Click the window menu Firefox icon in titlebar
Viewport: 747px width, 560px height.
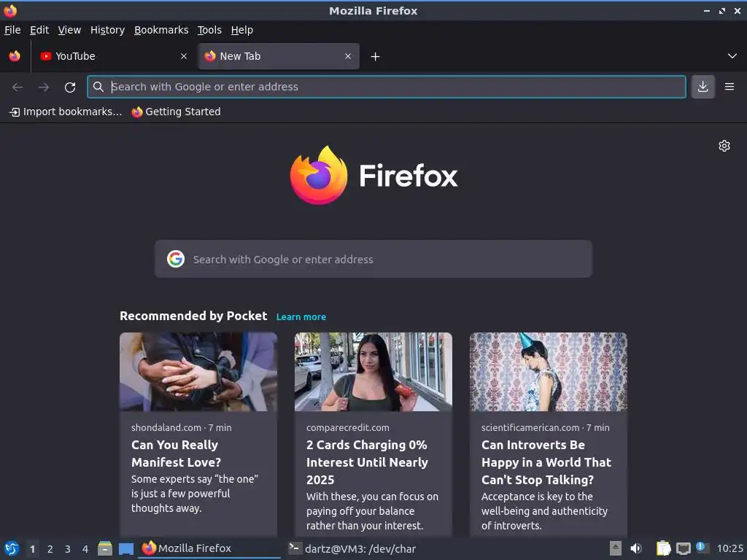pyautogui.click(x=10, y=10)
